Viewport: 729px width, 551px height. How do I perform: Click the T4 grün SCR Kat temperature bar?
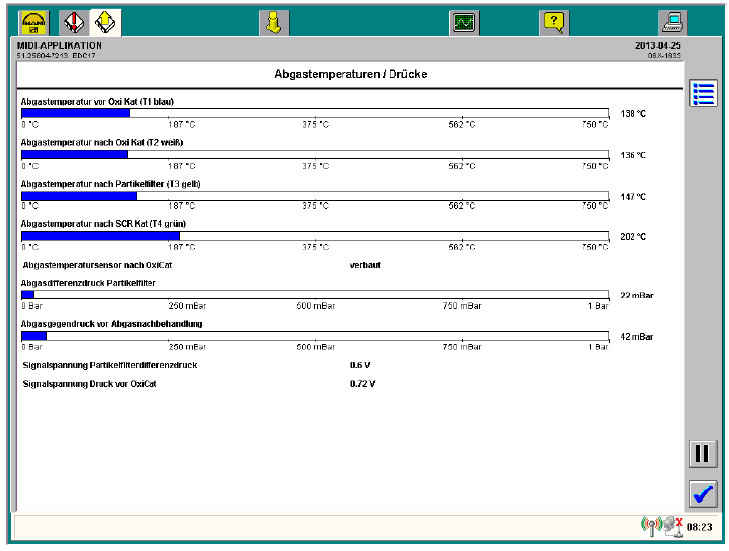(314, 236)
